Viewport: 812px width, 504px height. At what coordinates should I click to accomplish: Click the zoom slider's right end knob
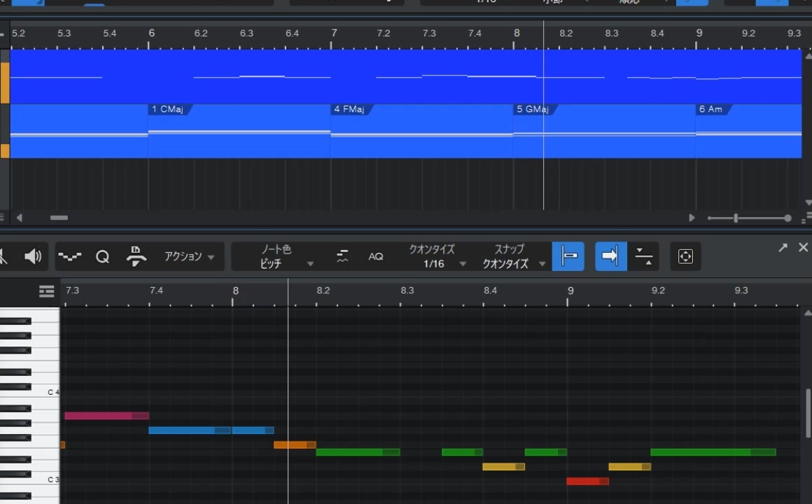tap(787, 218)
